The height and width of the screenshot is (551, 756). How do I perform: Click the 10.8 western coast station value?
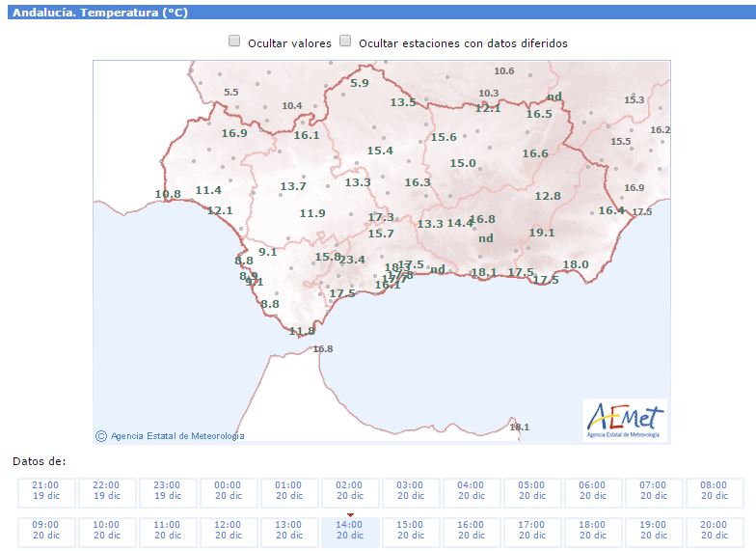click(168, 194)
